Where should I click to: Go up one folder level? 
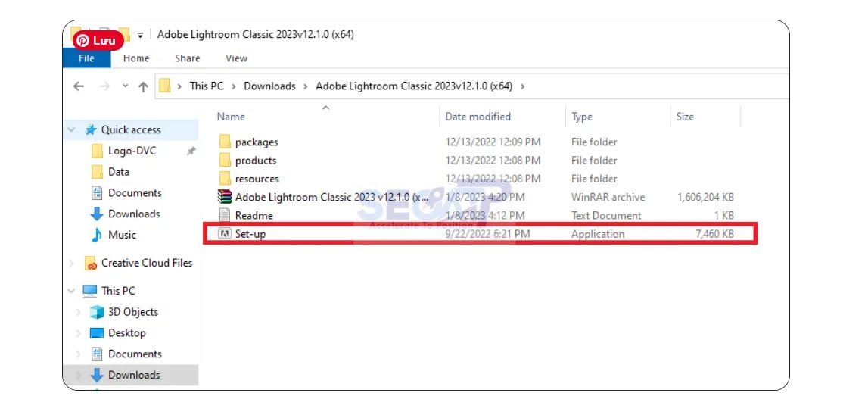coord(143,86)
